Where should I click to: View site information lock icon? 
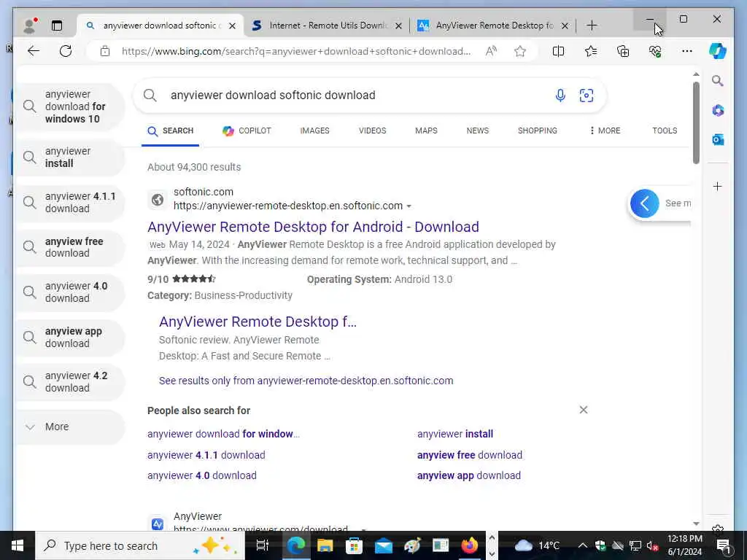click(x=105, y=51)
